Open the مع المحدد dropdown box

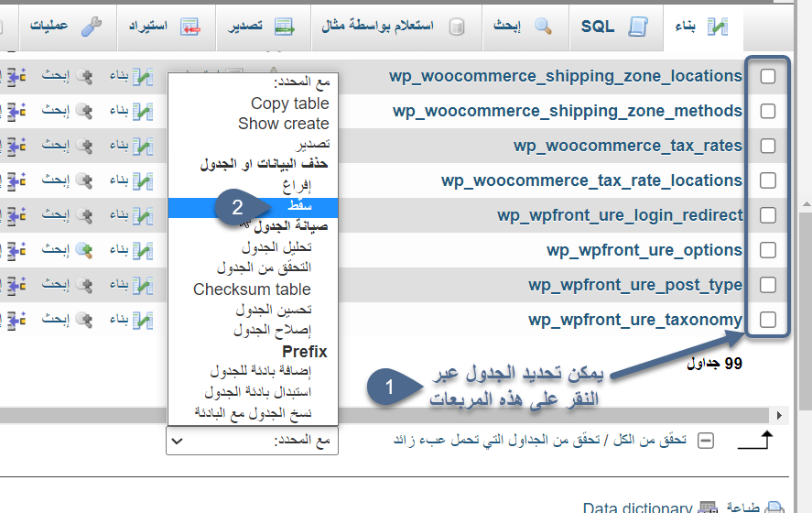[253, 441]
